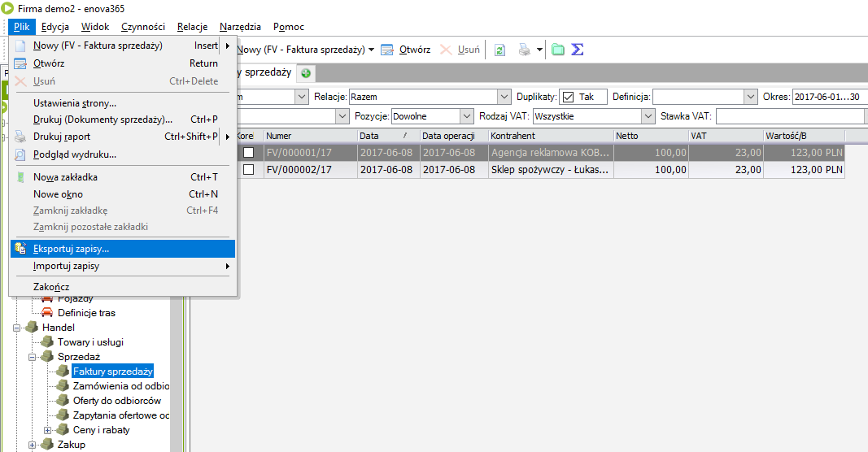Click the printer icon in toolbar
The image size is (868, 452).
tap(525, 50)
